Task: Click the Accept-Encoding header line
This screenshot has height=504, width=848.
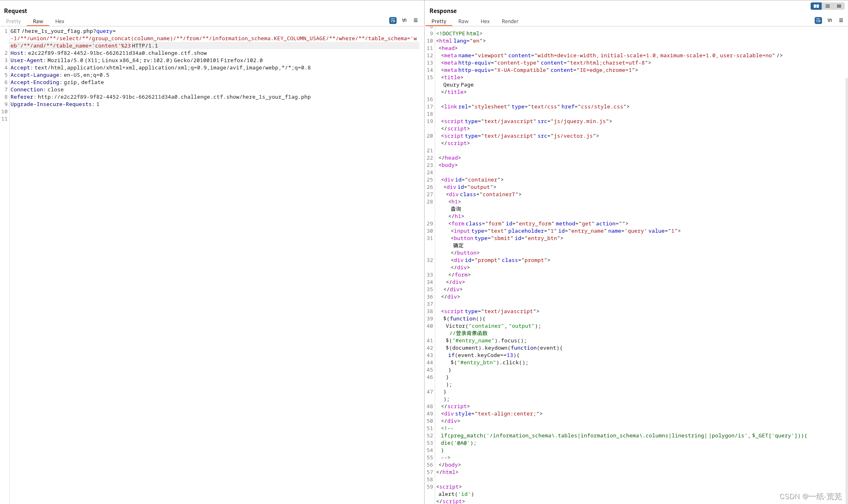Action: pos(57,82)
